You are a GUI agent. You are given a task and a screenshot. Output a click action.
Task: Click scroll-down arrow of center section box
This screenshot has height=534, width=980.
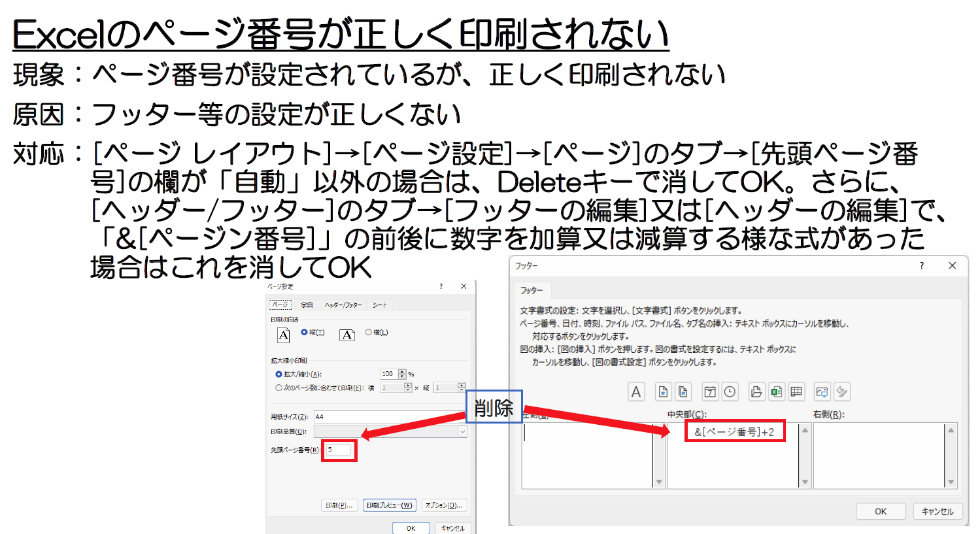[805, 482]
